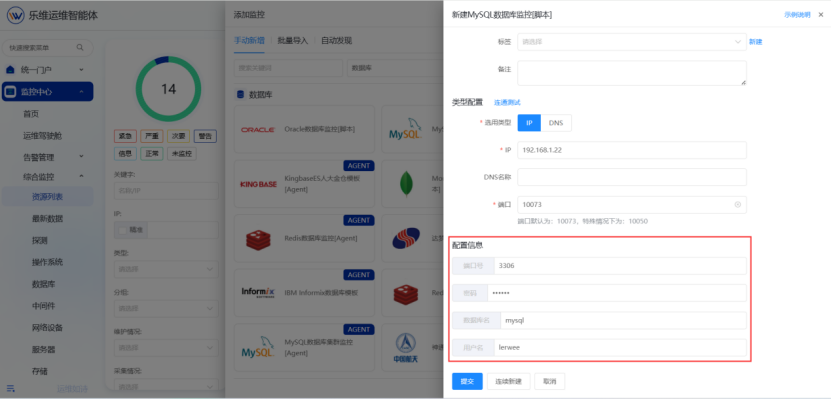Switch to the 自动发现 tab
This screenshot has height=399, width=831.
click(x=337, y=40)
